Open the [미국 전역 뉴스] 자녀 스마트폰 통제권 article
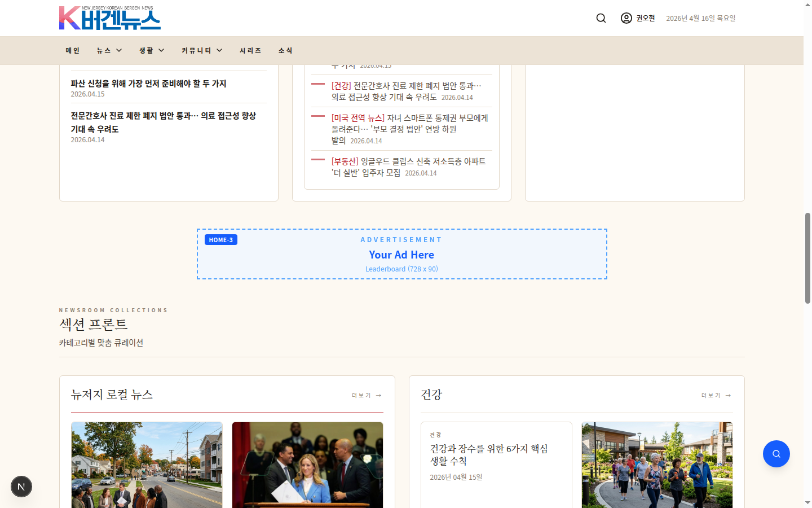 [x=410, y=129]
